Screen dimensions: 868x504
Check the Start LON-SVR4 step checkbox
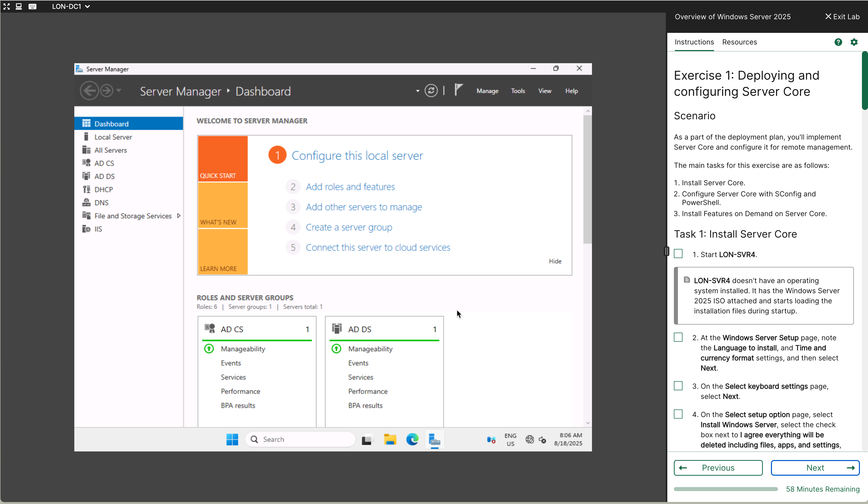click(x=678, y=254)
